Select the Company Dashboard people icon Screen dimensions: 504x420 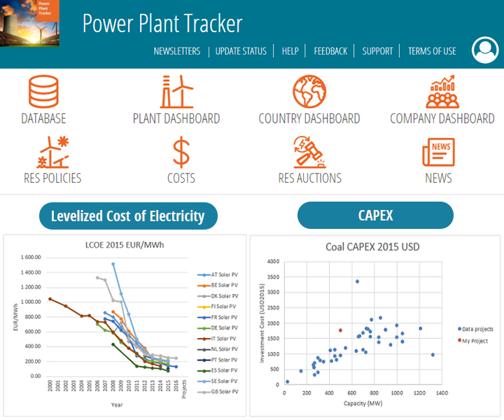point(442,92)
